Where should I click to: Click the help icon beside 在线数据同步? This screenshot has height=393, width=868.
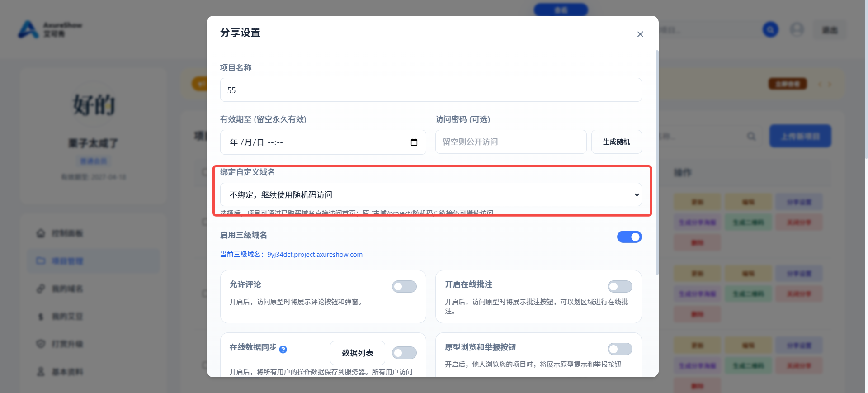pos(283,350)
